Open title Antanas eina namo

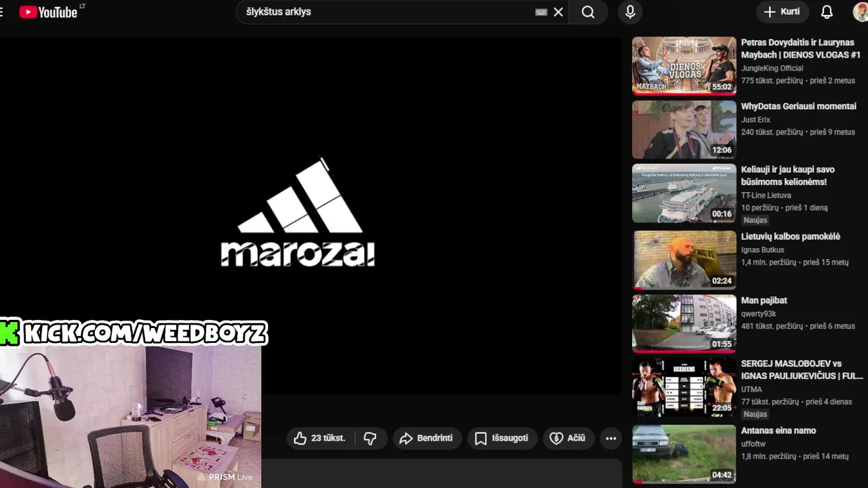[778, 430]
